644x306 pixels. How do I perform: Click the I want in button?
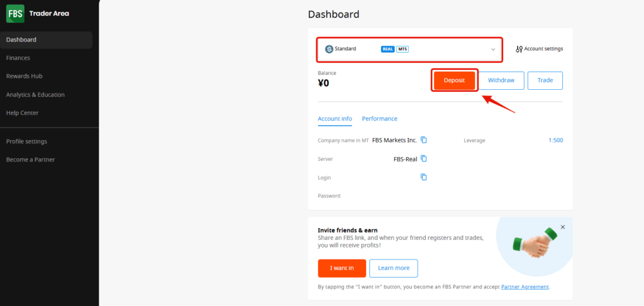tap(341, 268)
